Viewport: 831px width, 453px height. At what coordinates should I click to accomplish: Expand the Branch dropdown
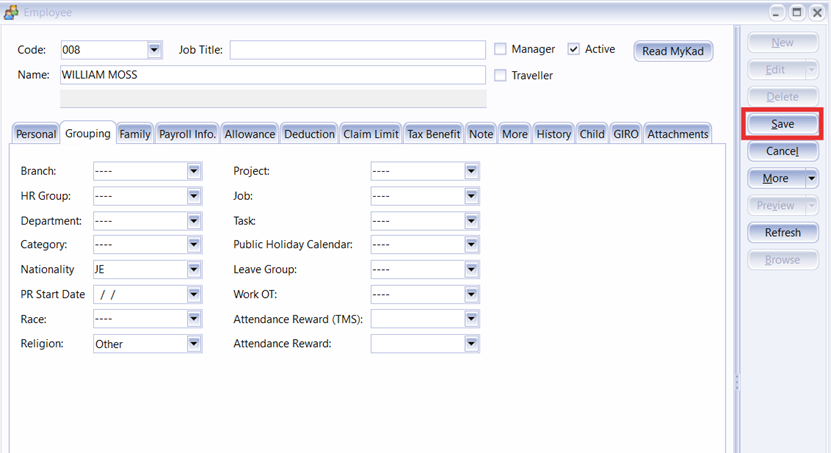click(x=194, y=171)
